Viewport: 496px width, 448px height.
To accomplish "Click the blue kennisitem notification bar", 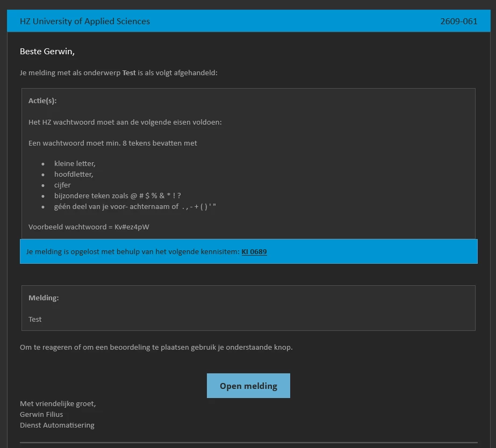I will point(249,251).
